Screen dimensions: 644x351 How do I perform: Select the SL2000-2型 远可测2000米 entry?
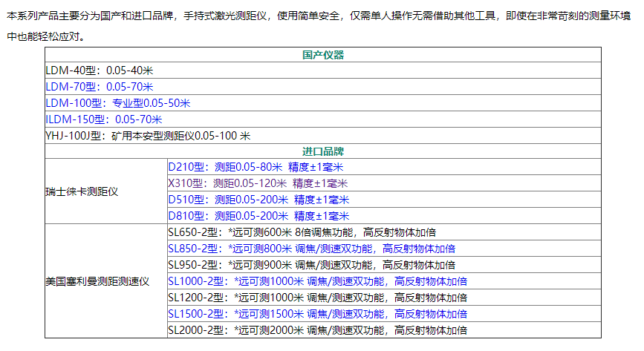pos(317,330)
